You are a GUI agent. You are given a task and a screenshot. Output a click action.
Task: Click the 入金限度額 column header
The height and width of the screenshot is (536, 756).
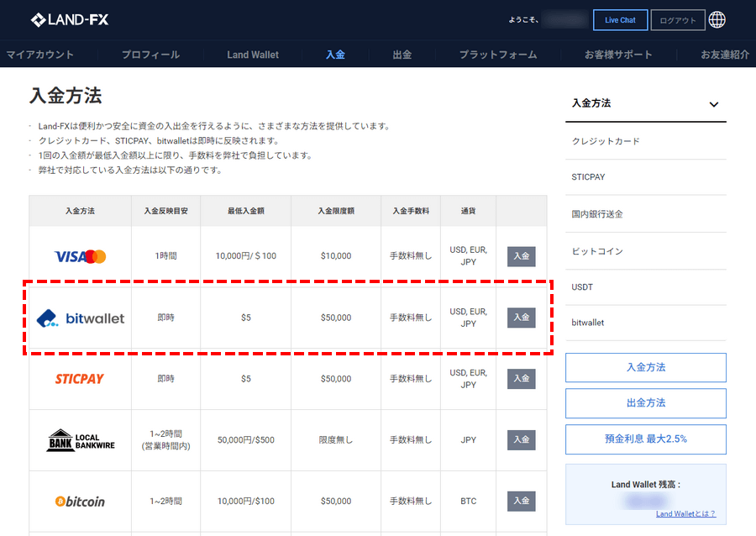[x=336, y=211]
